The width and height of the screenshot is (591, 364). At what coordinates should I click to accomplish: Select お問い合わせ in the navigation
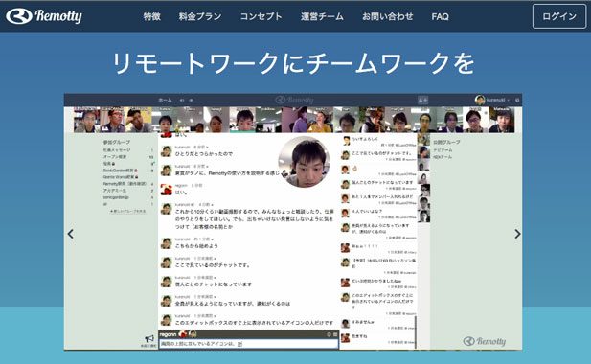pos(388,16)
